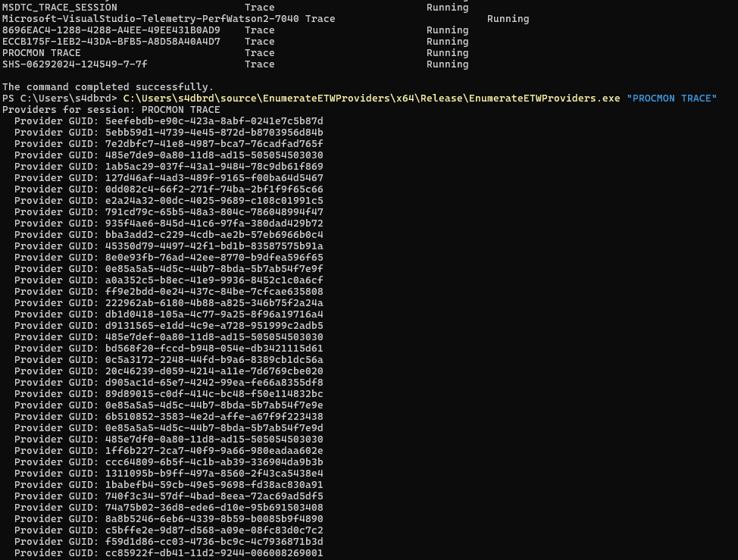
Task: Click GUID 0e85a5a5-4d5c-44b7-8bda-5b7ab54f7e9f
Action: (214, 269)
